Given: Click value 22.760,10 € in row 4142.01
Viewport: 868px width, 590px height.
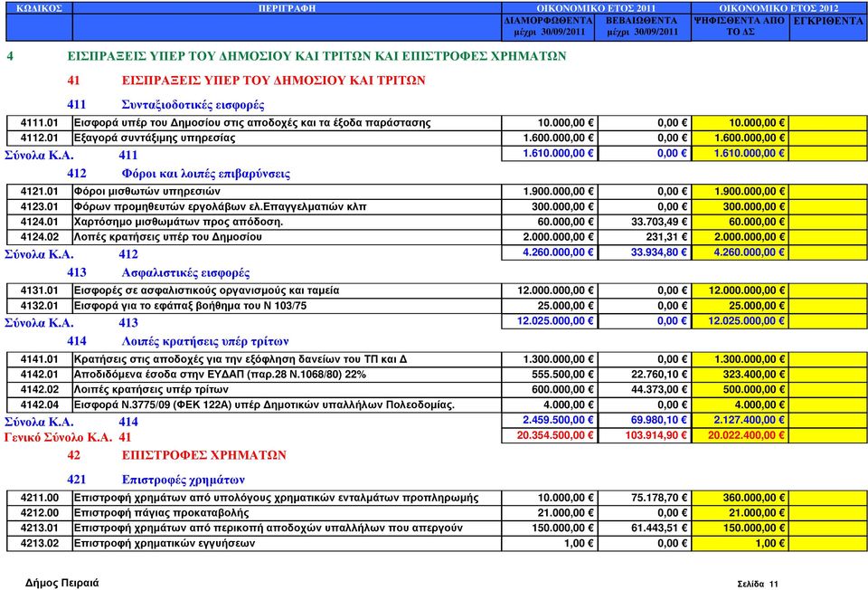Looking at the screenshot, I should click(x=645, y=375).
